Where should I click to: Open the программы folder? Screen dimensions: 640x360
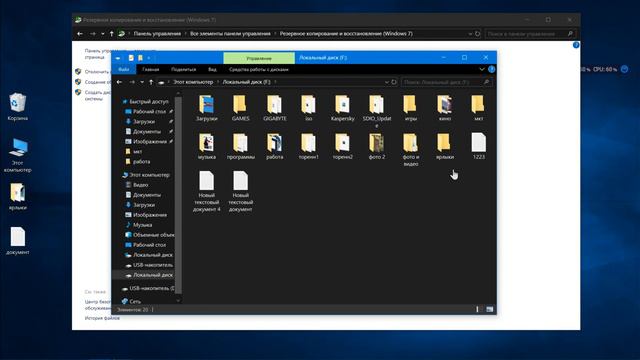click(240, 146)
